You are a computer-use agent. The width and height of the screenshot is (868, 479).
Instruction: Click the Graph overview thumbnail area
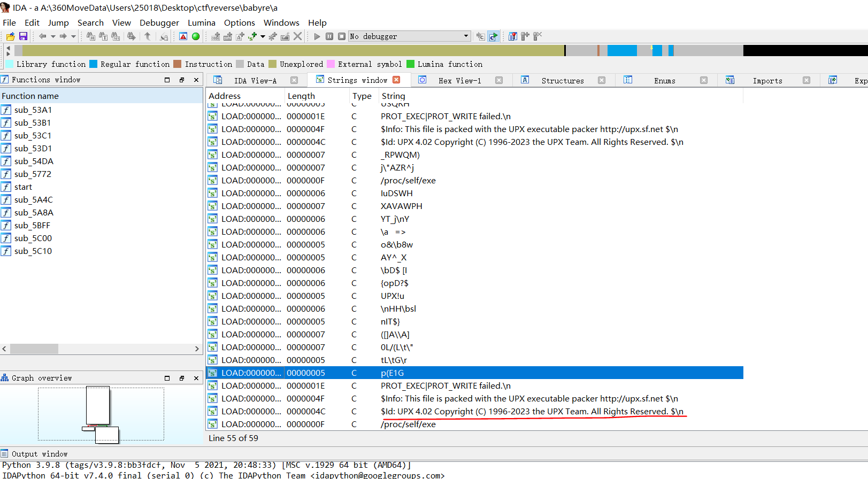[101, 414]
